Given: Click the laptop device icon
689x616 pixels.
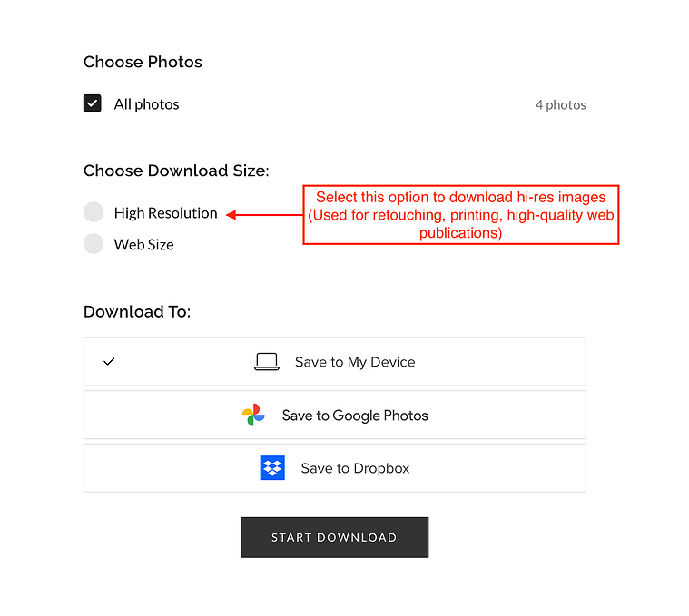Looking at the screenshot, I should click(x=267, y=362).
